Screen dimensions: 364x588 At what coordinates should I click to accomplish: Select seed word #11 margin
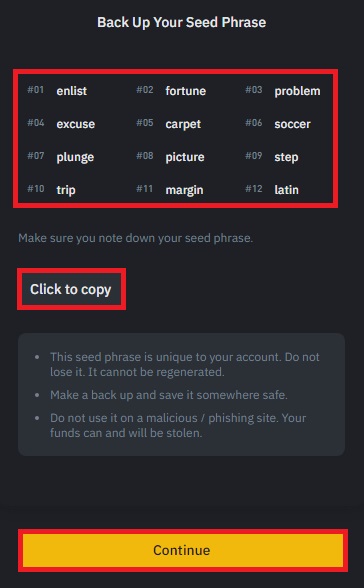[x=184, y=190]
